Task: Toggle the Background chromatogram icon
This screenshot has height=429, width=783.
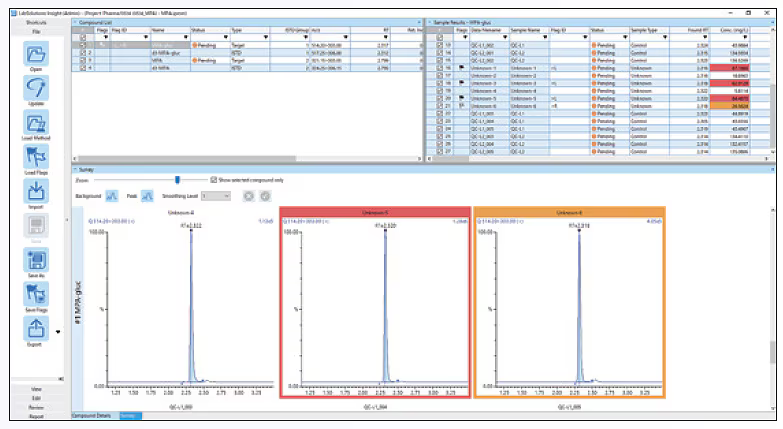Action: click(x=112, y=197)
